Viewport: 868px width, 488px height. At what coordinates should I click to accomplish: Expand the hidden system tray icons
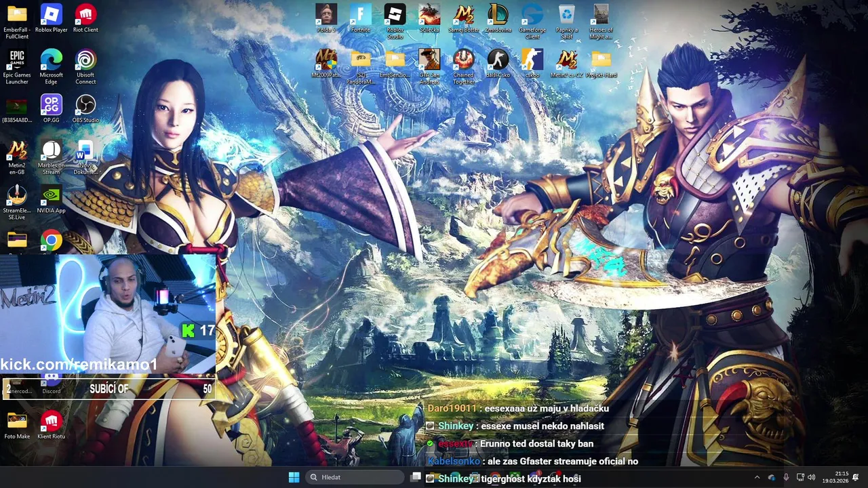pyautogui.click(x=757, y=477)
